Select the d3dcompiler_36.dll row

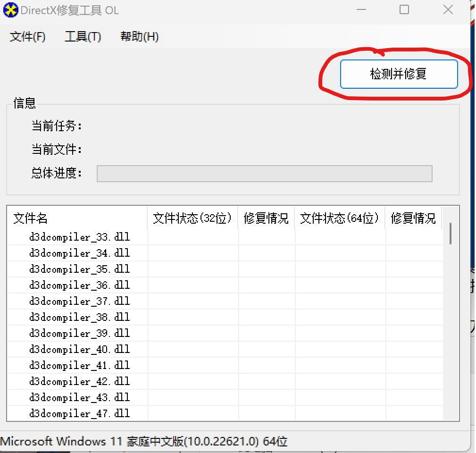point(225,285)
